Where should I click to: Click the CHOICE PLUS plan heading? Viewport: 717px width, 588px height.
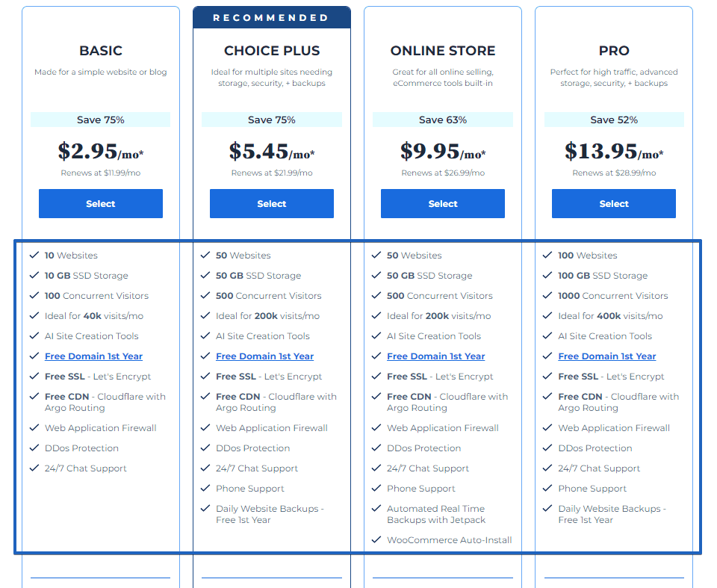coord(272,50)
